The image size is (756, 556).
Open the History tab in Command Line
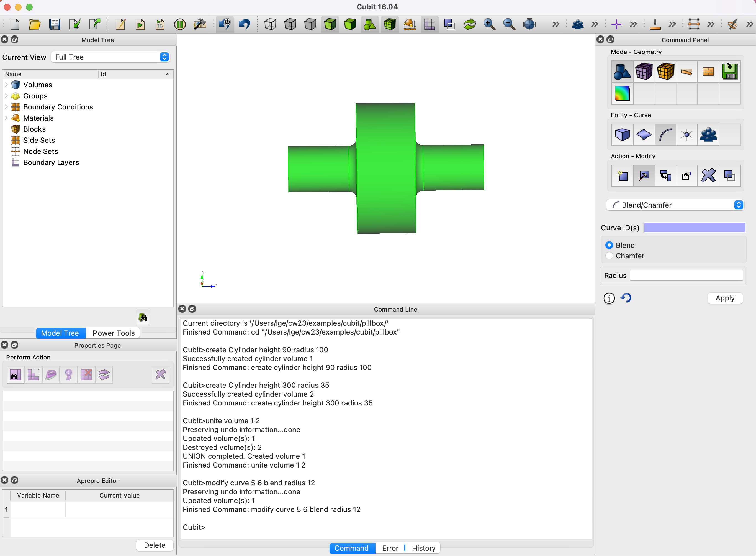pos(423,548)
